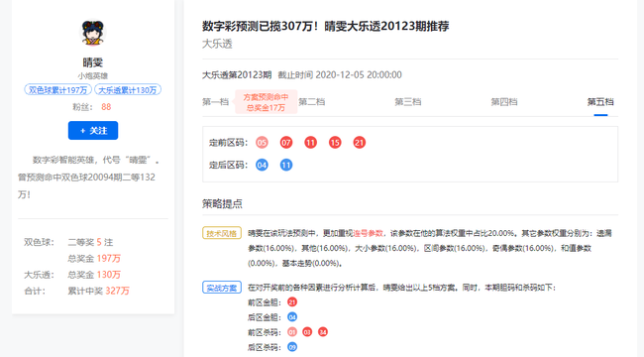The image size is (644, 357).
Task: Select the 第四档 tab
Action: point(504,101)
